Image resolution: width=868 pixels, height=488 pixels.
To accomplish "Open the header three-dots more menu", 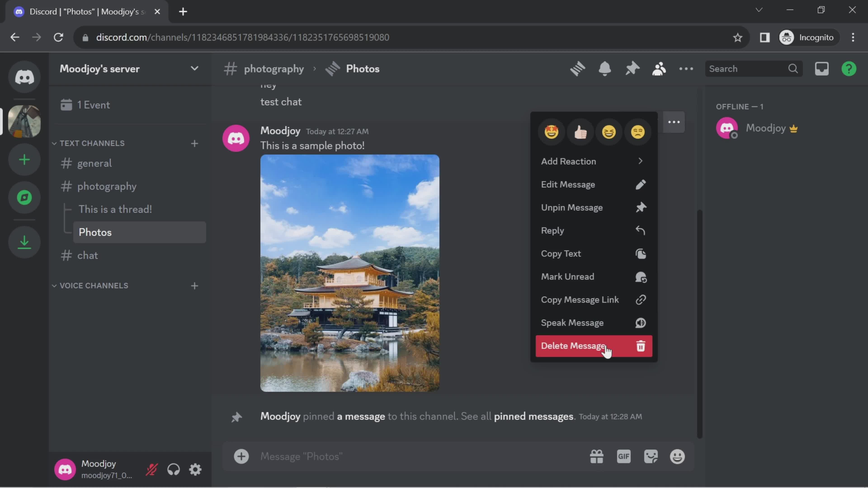I will [x=686, y=69].
